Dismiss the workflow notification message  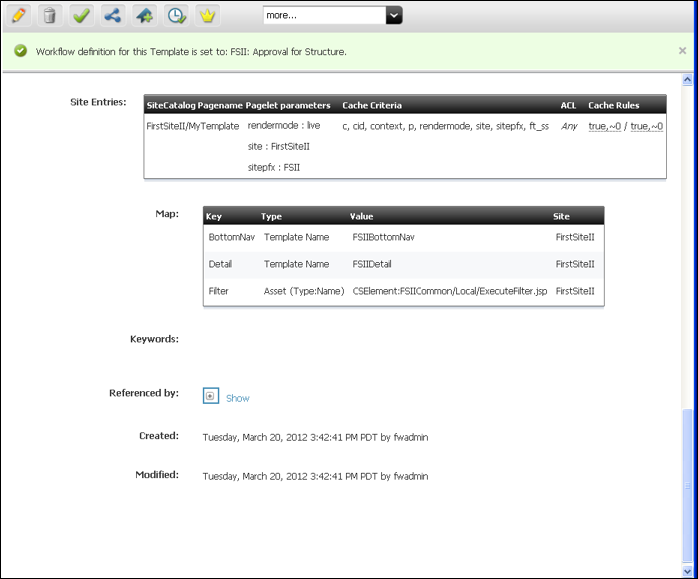coord(682,51)
